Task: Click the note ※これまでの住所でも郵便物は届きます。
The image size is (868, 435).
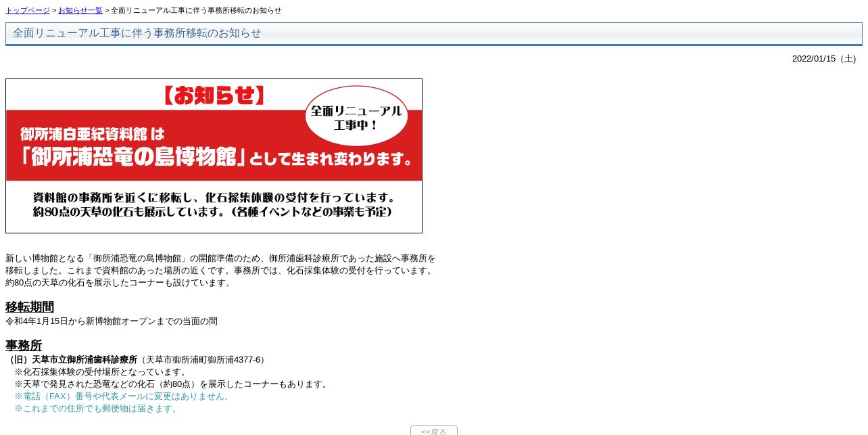Action: [97, 409]
